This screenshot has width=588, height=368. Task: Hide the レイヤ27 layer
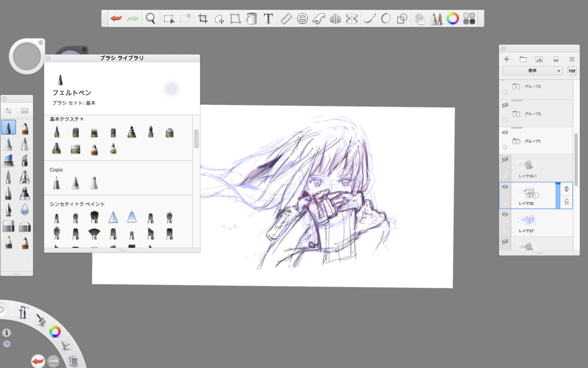pos(505,214)
